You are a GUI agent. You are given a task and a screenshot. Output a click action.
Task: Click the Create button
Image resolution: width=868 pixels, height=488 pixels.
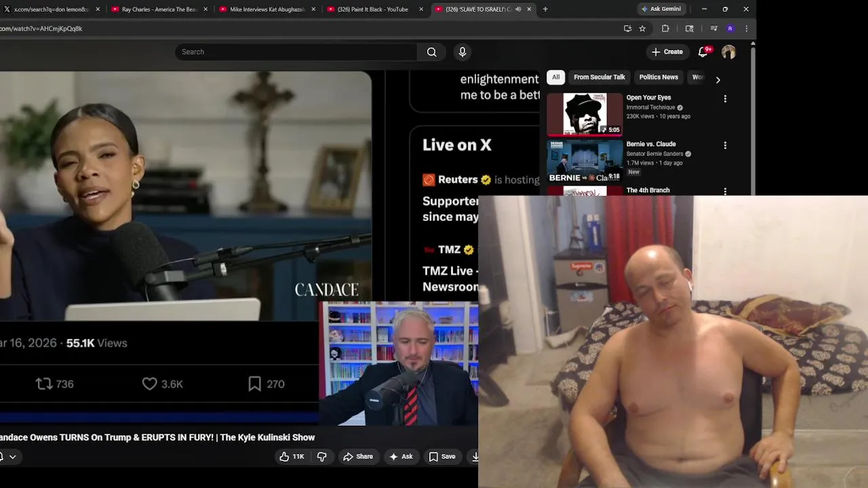coord(667,52)
